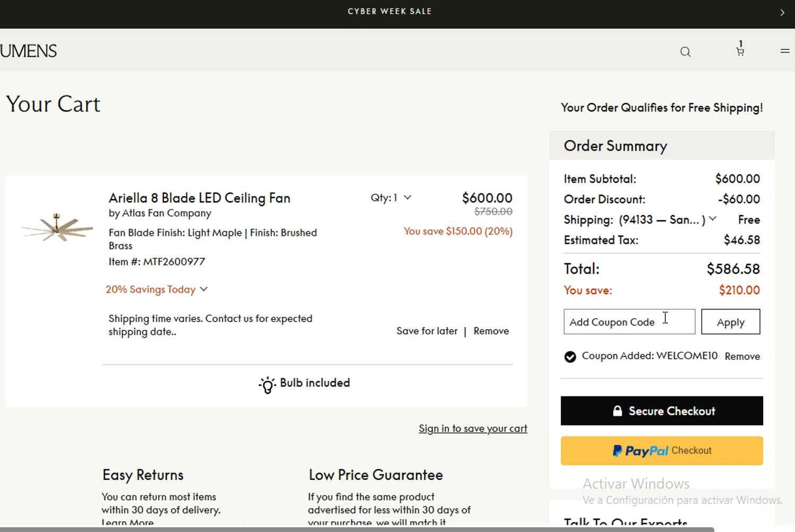Expand the Qty: 1 quantity dropdown
This screenshot has height=532, width=795.
coord(391,198)
